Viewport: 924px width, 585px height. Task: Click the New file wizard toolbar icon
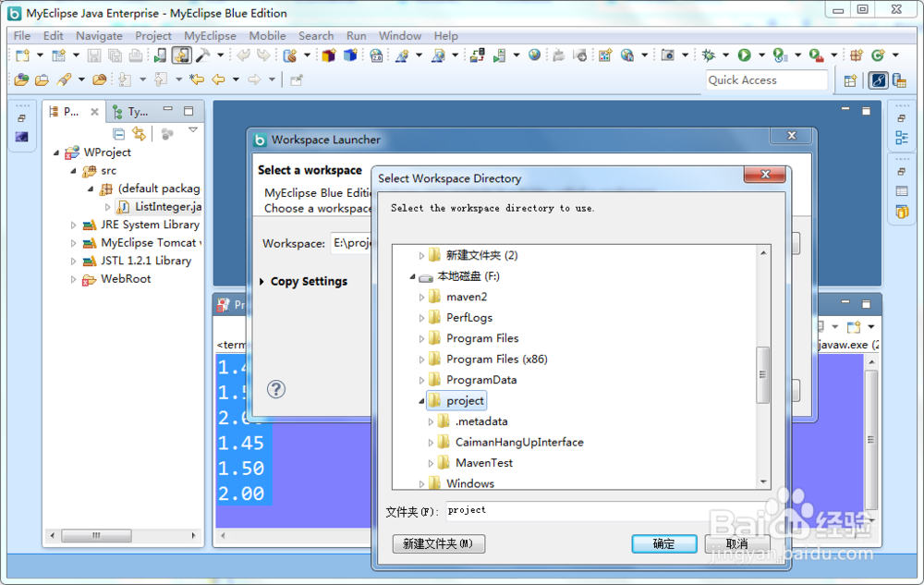click(x=22, y=55)
